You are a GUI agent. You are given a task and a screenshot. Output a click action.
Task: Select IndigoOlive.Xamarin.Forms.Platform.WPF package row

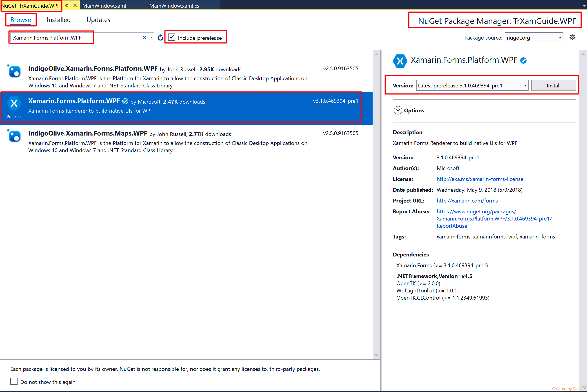[186, 76]
